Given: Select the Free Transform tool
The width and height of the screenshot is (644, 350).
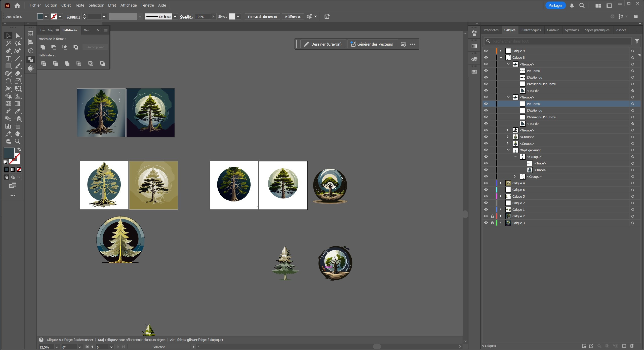Looking at the screenshot, I should pyautogui.click(x=18, y=89).
